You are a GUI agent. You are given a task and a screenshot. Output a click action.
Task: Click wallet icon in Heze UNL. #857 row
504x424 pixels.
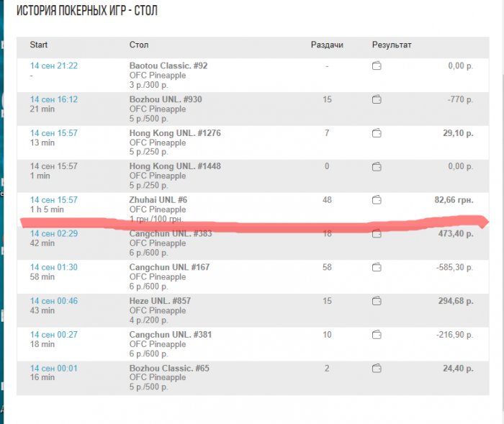coord(377,301)
